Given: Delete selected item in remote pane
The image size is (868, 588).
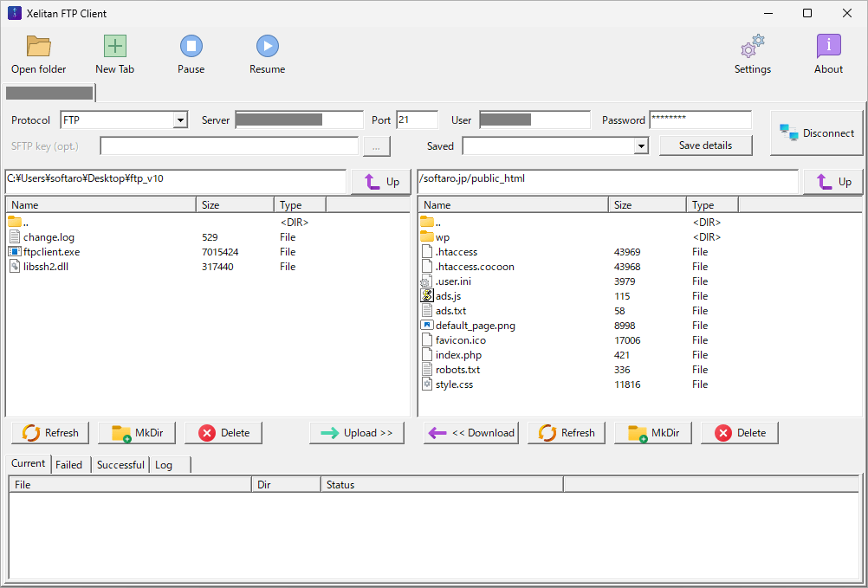Looking at the screenshot, I should [740, 433].
